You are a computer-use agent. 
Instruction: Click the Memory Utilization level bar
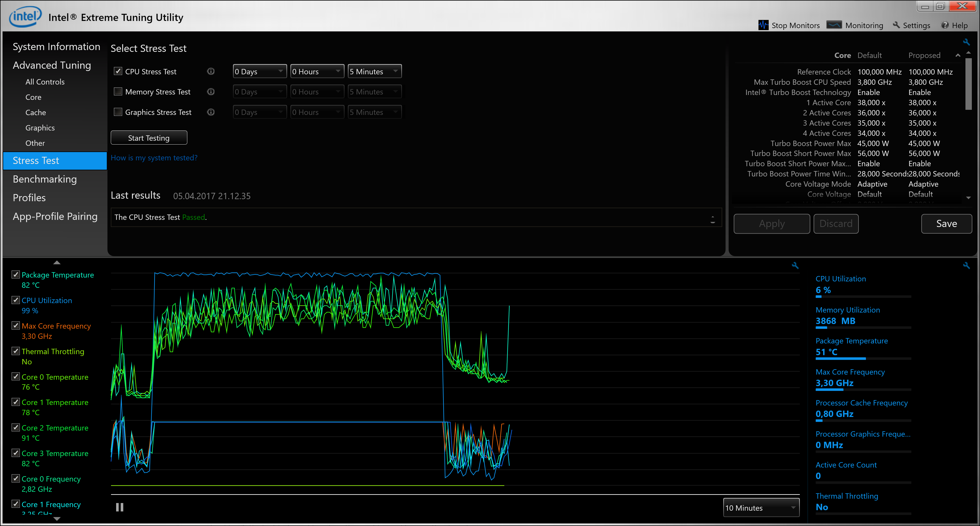point(863,327)
